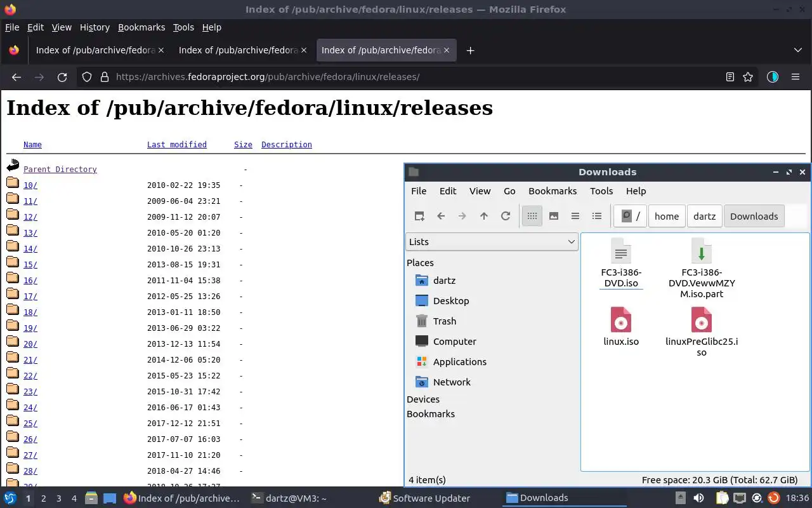Viewport: 812px width, 508px height.
Task: Open Network in Places sidebar
Action: pos(452,382)
